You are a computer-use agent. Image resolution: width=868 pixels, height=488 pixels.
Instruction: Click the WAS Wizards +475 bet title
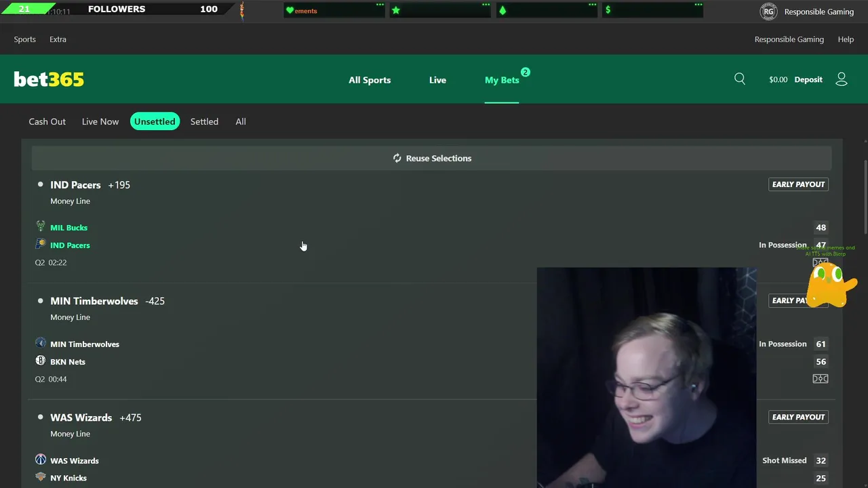tap(96, 418)
